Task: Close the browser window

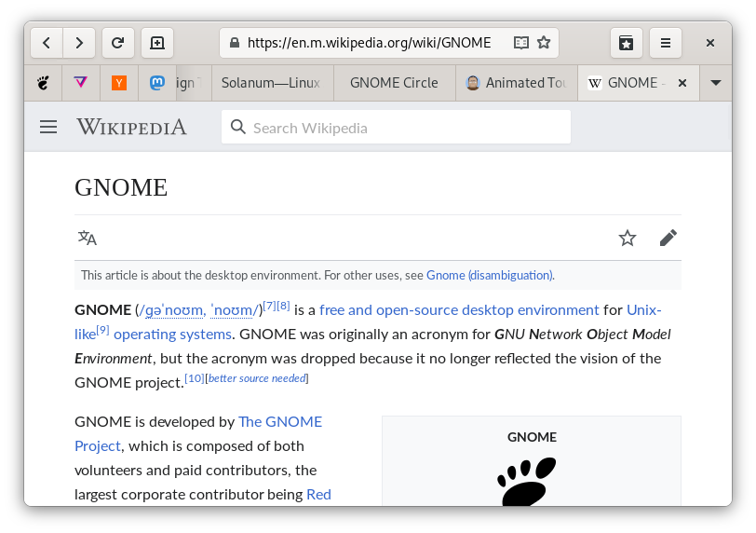Action: point(710,43)
